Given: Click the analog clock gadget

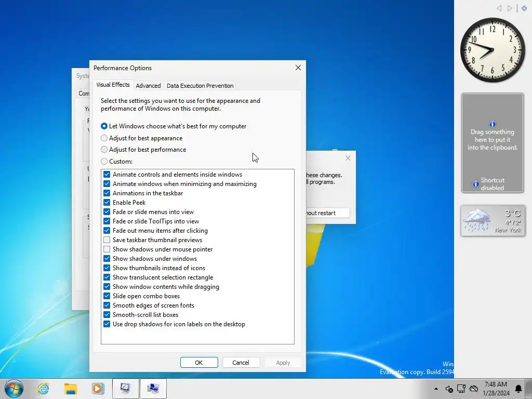Looking at the screenshot, I should (x=493, y=50).
